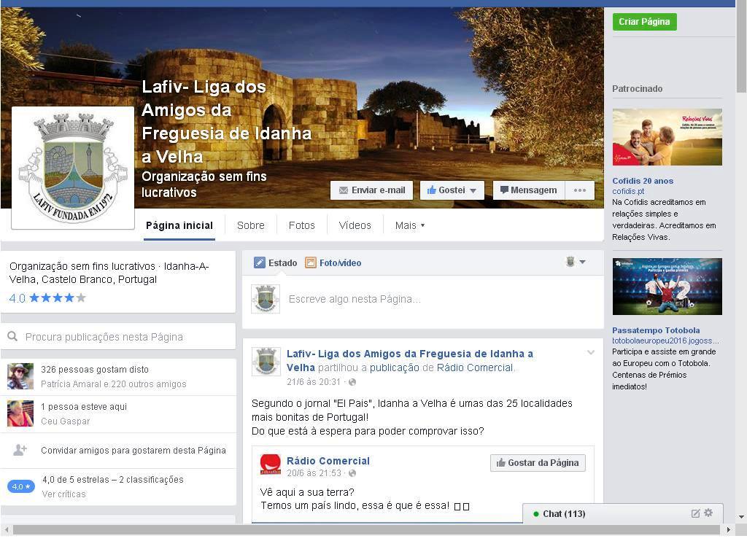Click the horizontal scrollbar right arrow
Viewport: 747px width, 560px height.
[729, 530]
